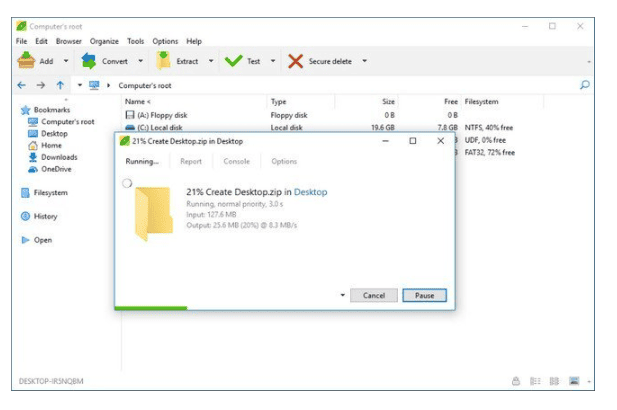The height and width of the screenshot is (410, 617).
Task: Click the folder icon in progress dialog
Action: [x=154, y=214]
